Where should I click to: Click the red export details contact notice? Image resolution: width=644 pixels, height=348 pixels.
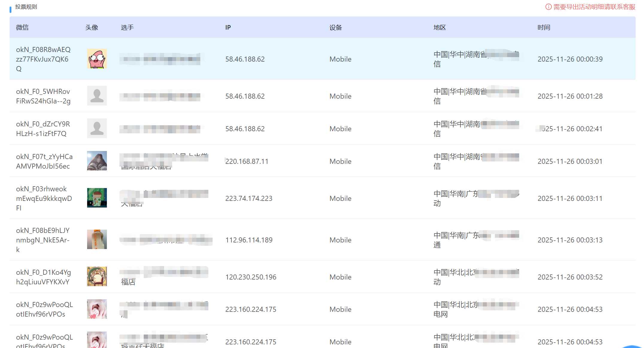(x=594, y=7)
